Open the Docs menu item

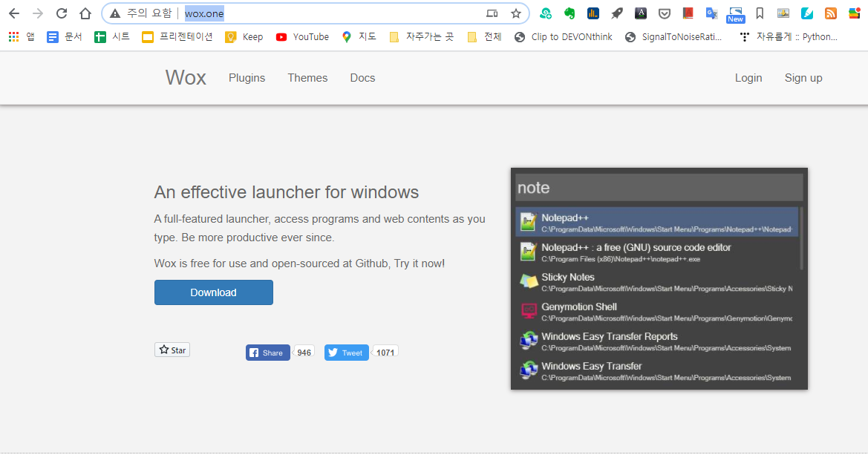coord(362,78)
